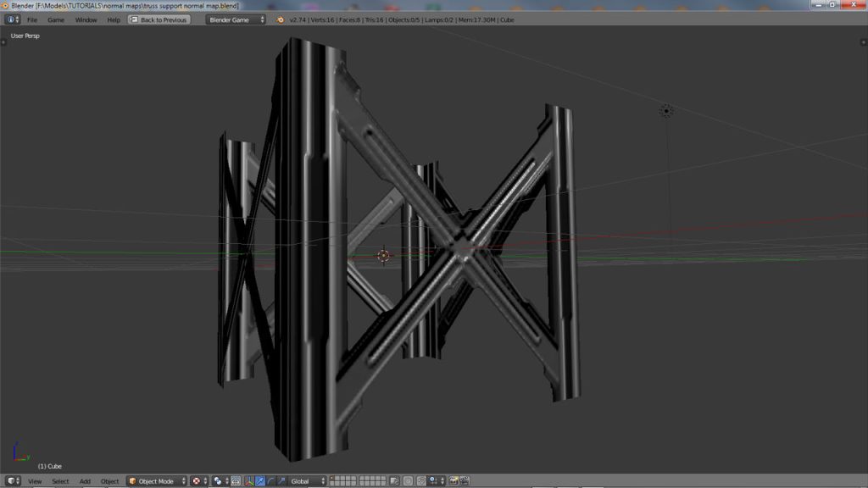Enable the snap-to magnet toggle
This screenshot has width=868, height=488.
[420, 480]
